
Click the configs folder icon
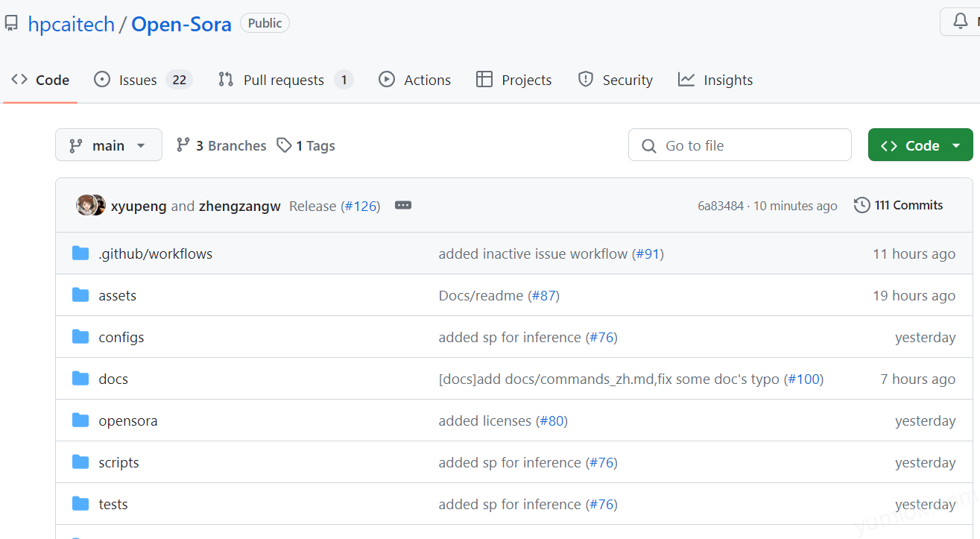80,337
